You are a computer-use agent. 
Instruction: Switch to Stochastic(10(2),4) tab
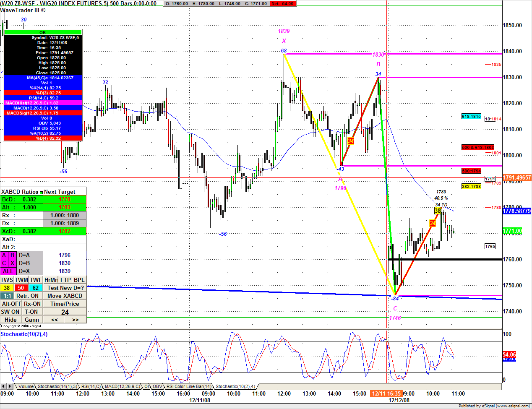click(x=235, y=386)
